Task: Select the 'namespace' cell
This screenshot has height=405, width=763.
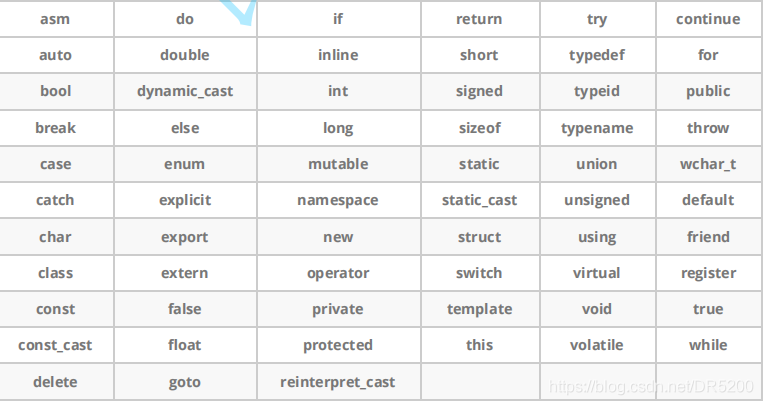Action: coord(338,200)
